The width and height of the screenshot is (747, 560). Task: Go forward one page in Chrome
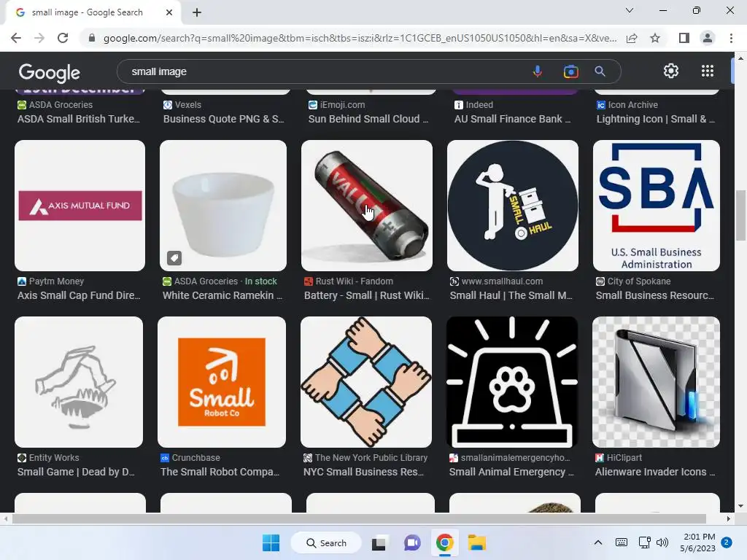pyautogui.click(x=39, y=38)
